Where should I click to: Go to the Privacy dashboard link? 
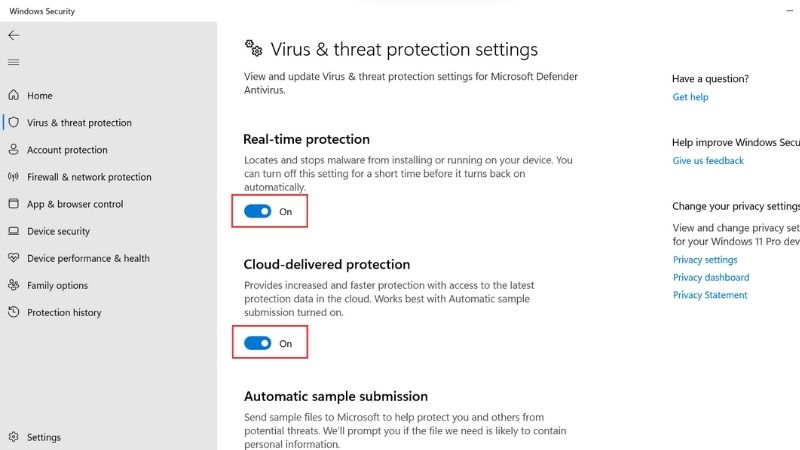pos(711,278)
